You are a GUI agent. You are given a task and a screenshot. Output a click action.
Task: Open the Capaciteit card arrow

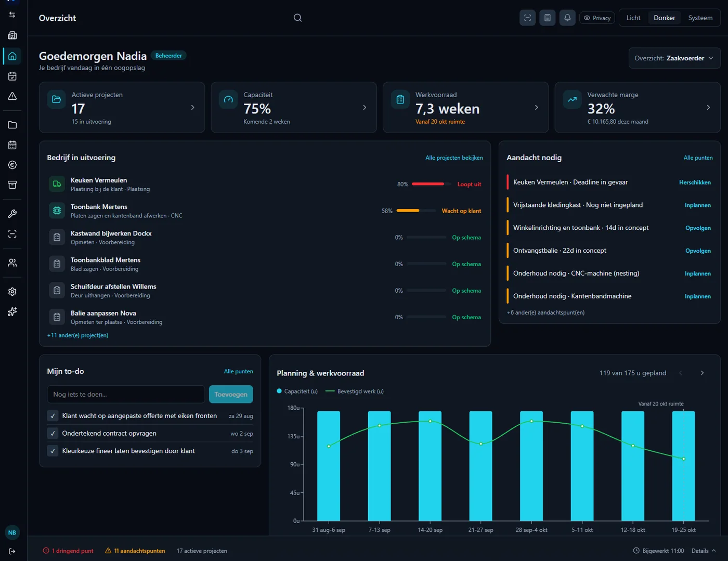point(365,108)
